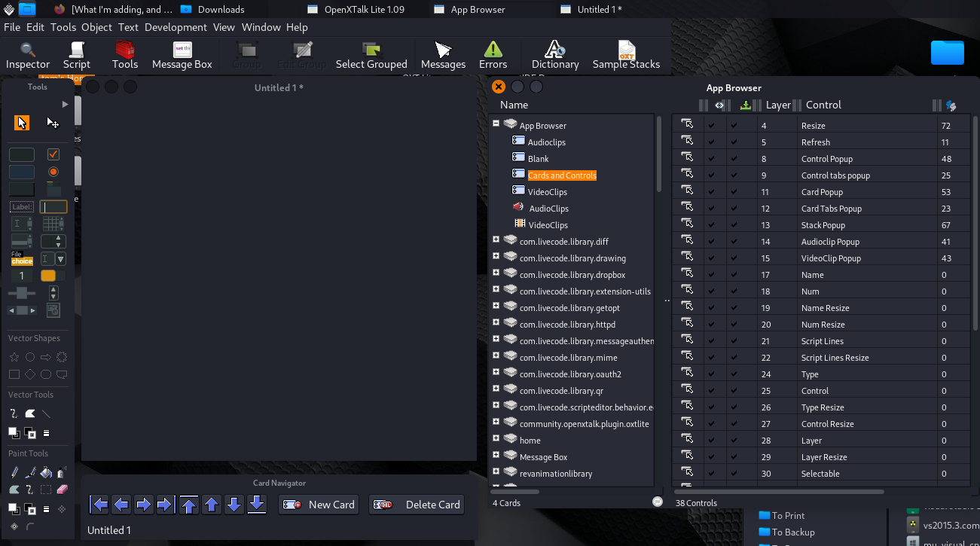
Task: Select the dashed marquee selection tool
Action: (46, 490)
